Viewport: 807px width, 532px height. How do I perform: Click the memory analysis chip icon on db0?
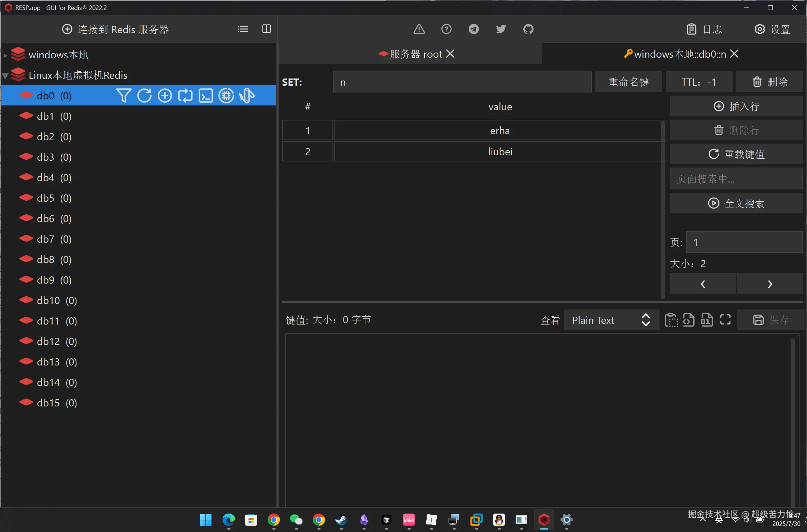[x=226, y=96]
